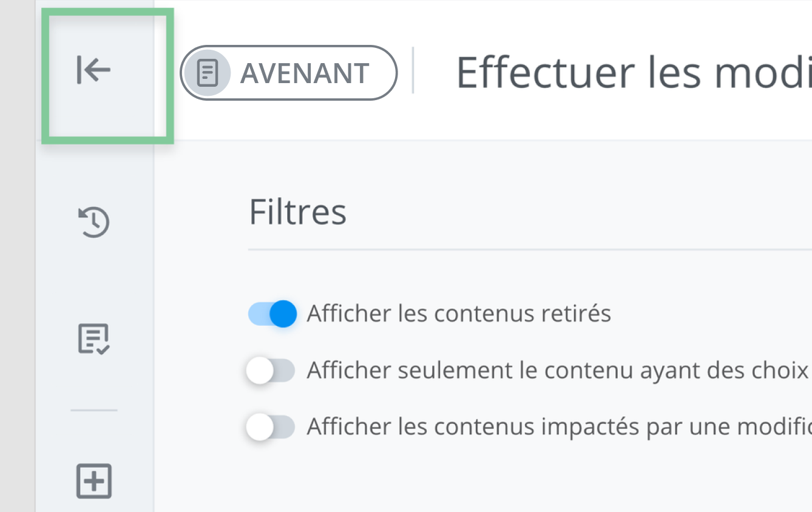
Task: Click the vertical divider beside the AVENANT badge
Action: [x=413, y=70]
